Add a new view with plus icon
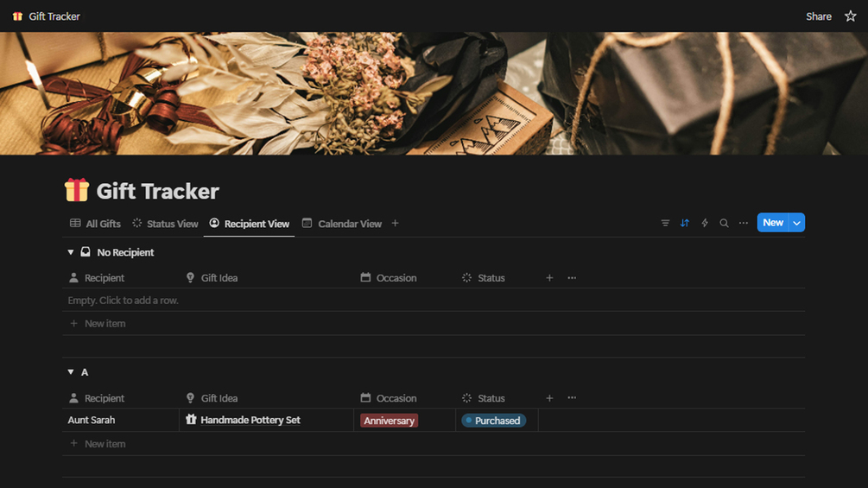 [x=396, y=223]
